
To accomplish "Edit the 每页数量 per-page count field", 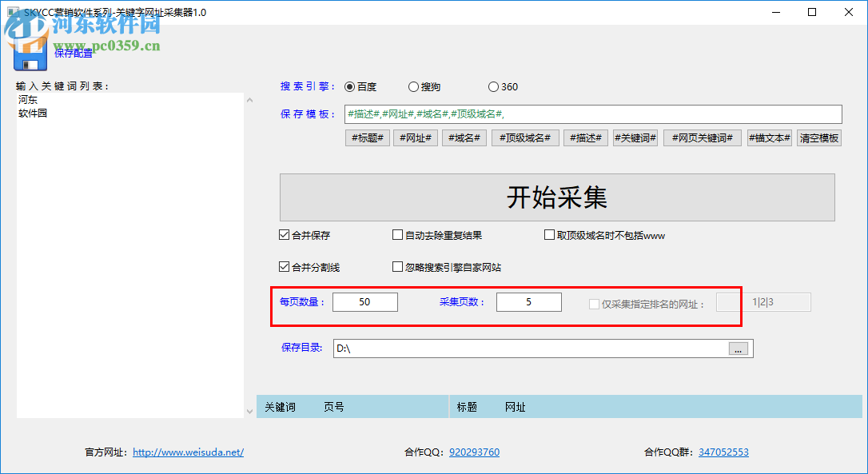I will click(x=364, y=302).
